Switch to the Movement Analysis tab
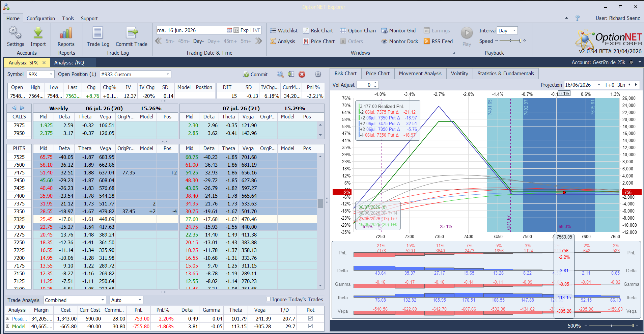Viewport: 644px width, 334px height. pos(420,74)
